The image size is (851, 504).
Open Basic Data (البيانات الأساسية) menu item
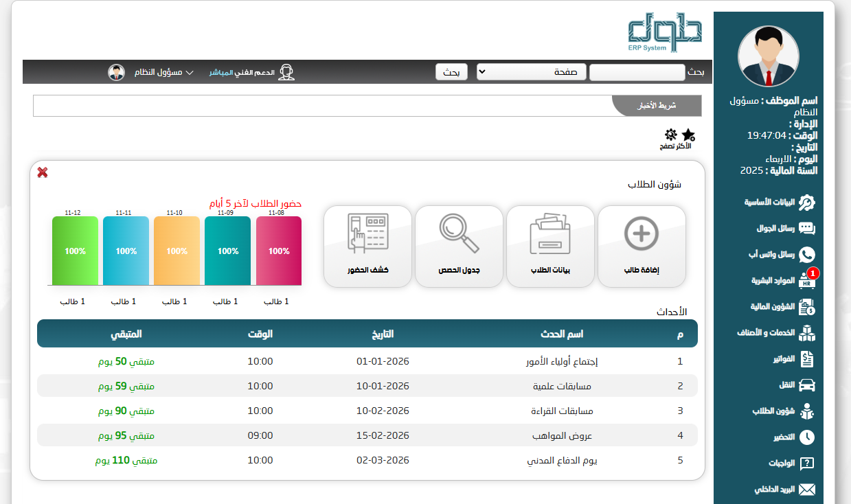pyautogui.click(x=780, y=203)
